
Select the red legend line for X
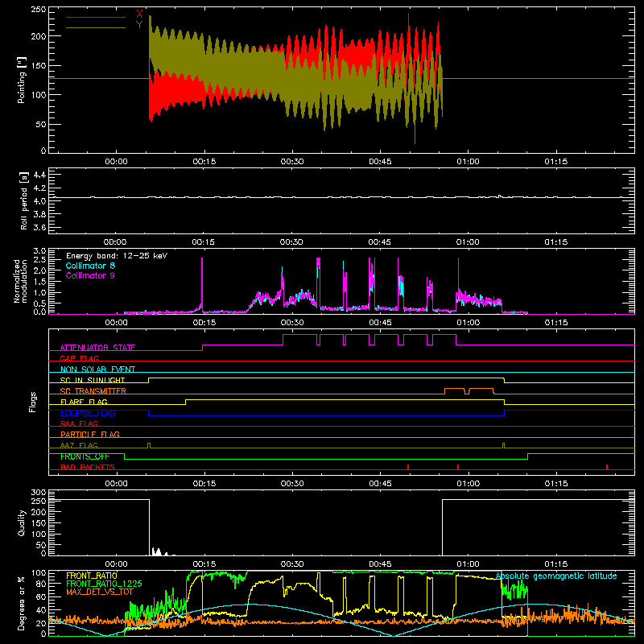[x=96, y=17]
